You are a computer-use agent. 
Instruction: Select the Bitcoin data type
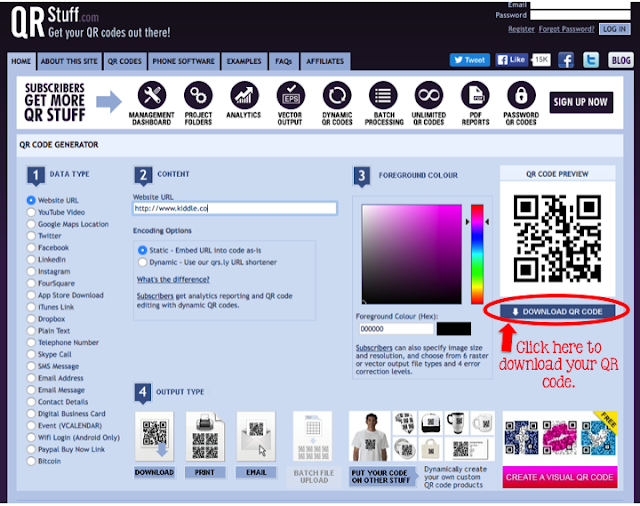pos(31,461)
